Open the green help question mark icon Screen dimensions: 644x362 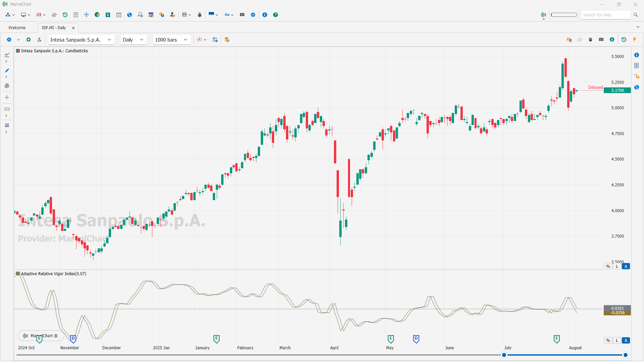[276, 15]
